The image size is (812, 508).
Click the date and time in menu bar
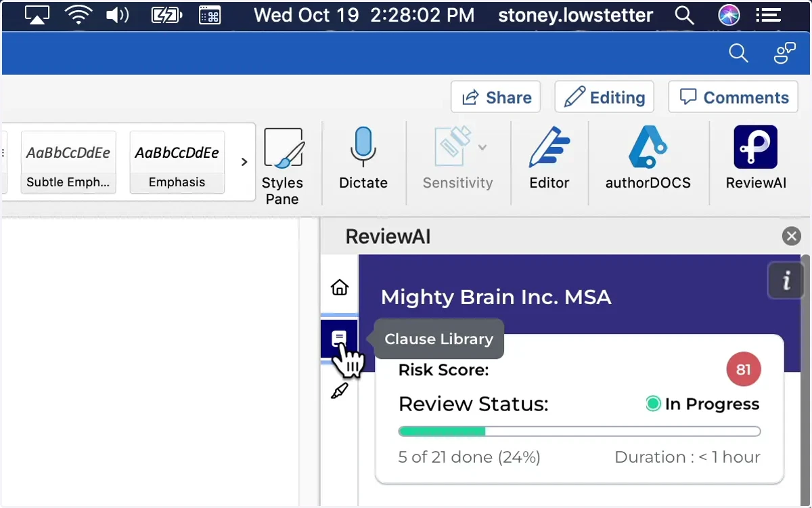point(364,15)
